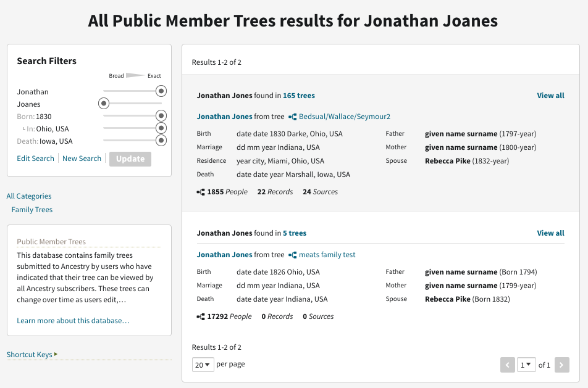
Task: Click tree icon beside meats family test
Action: tap(293, 255)
